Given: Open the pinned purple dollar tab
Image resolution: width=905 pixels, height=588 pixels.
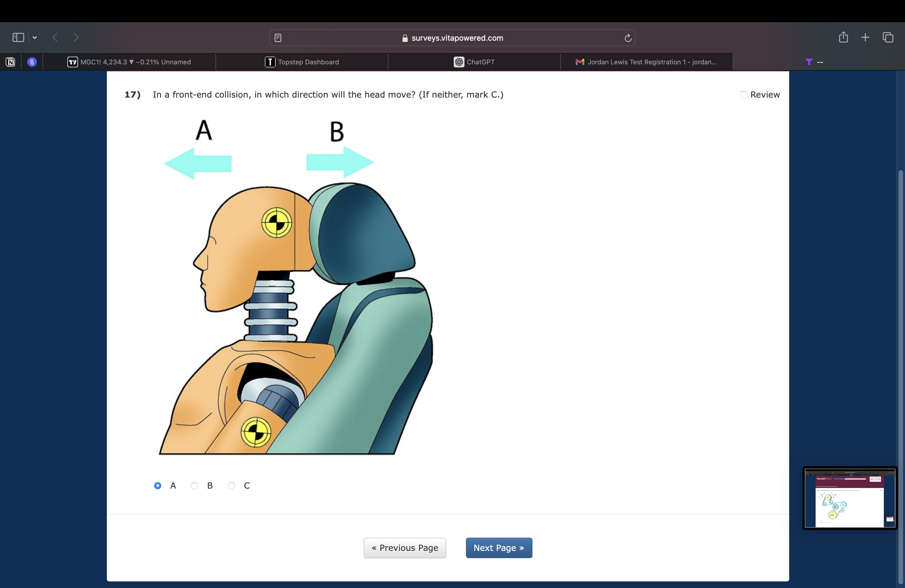Looking at the screenshot, I should 32,62.
